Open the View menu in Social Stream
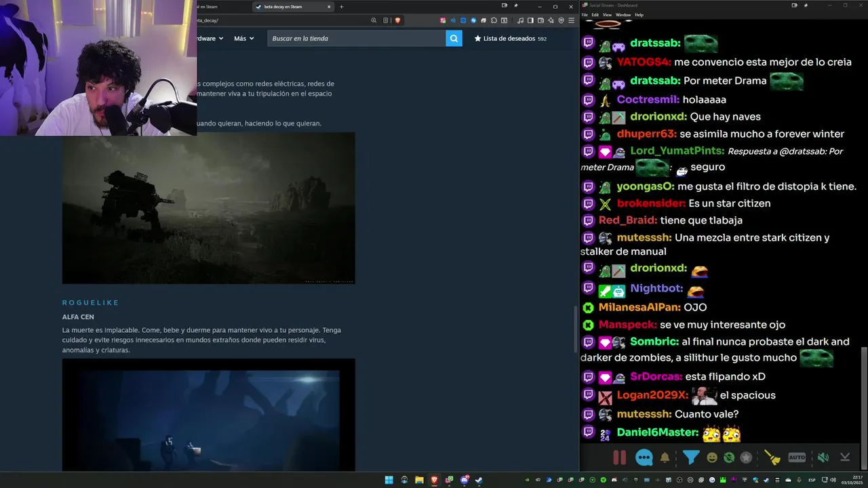 coord(607,14)
